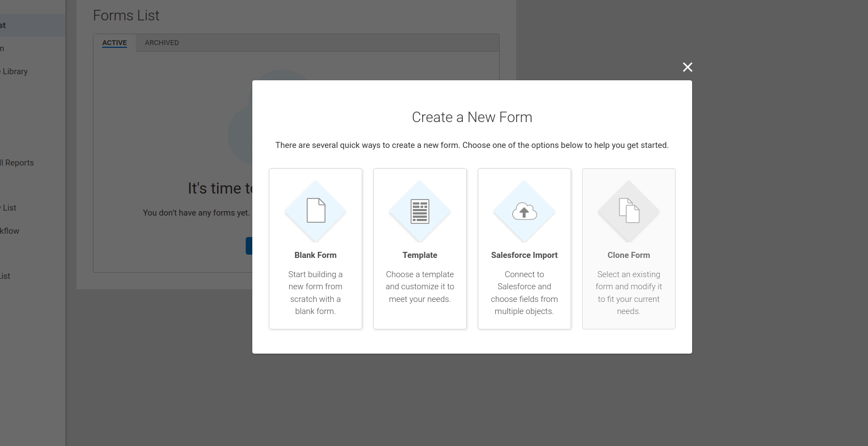Click 'Start building a new form' description
Viewport: 868px width, 446px height.
pyautogui.click(x=316, y=293)
